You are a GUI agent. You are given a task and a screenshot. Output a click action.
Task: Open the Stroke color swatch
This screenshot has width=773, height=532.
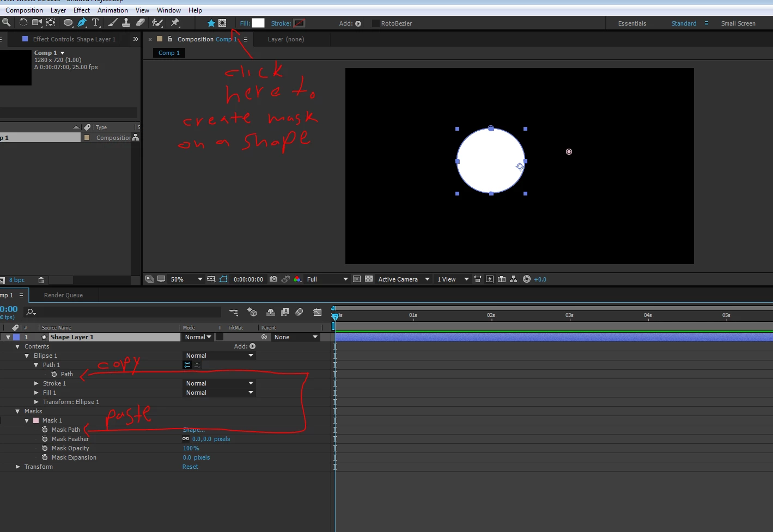299,23
